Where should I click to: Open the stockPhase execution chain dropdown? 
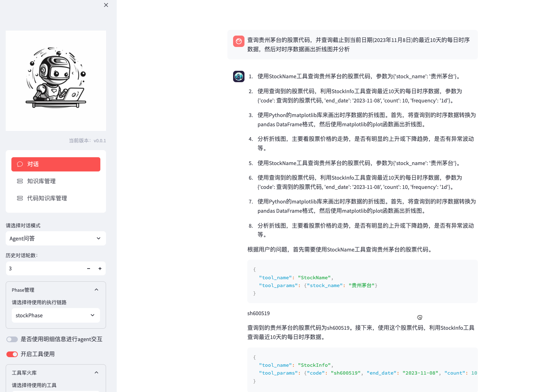(x=56, y=315)
